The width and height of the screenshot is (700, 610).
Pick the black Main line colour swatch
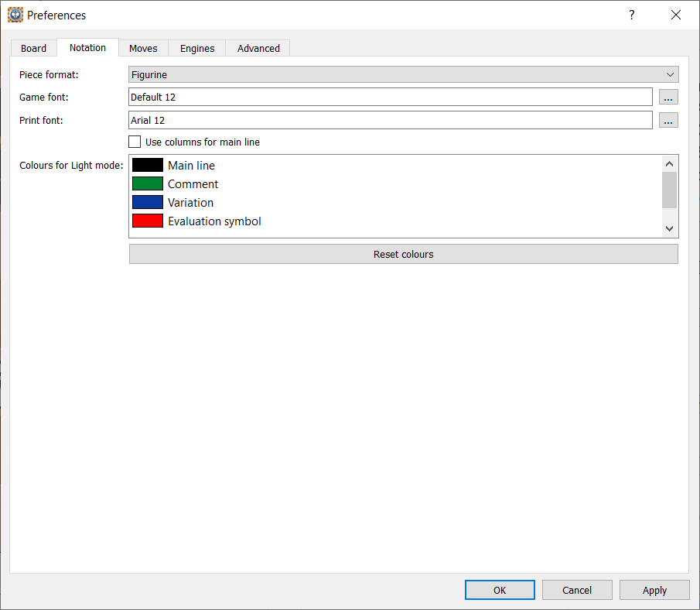(x=148, y=165)
